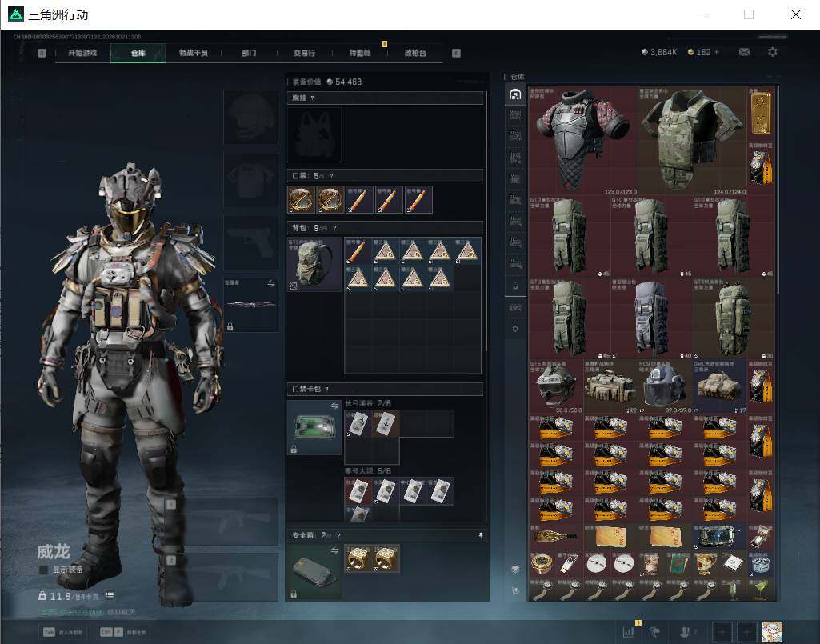Open the mail inbox envelope icon
This screenshot has width=820, height=644.
coord(744,52)
